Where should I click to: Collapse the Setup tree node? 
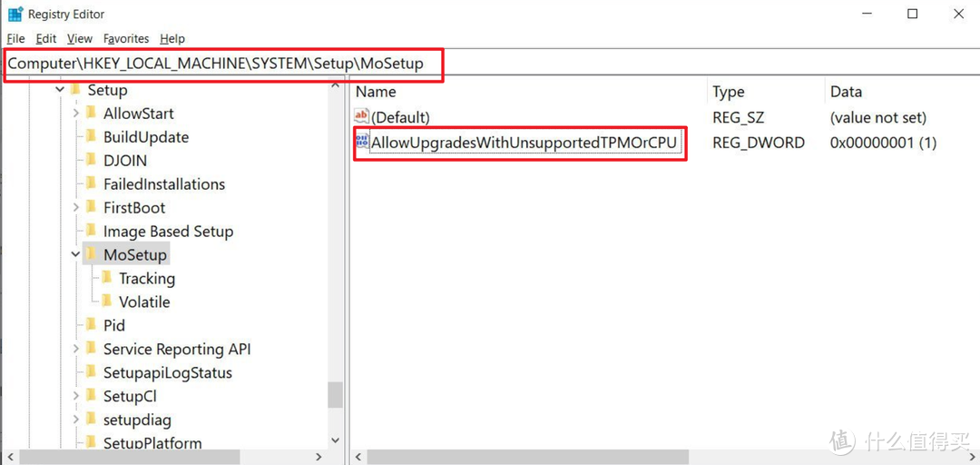pyautogui.click(x=60, y=90)
